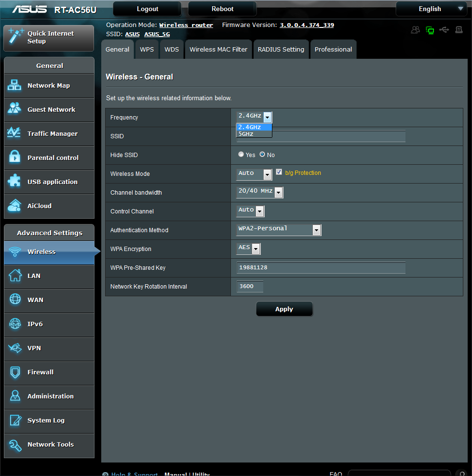Open the Authentication Method dropdown

point(279,230)
